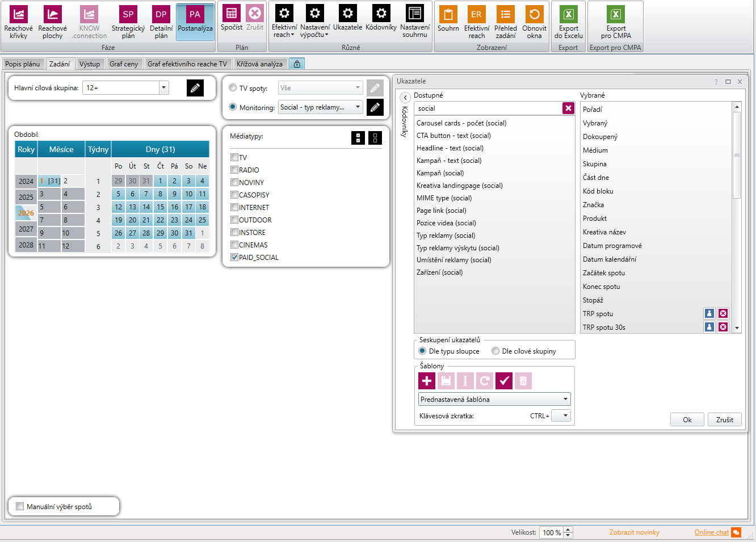Switch to the Výstup tab

pos(90,64)
